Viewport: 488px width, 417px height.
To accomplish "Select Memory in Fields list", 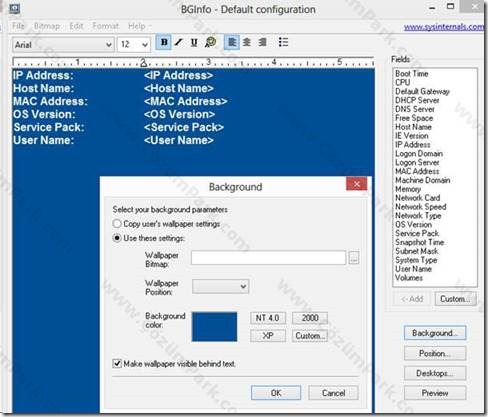I will pyautogui.click(x=408, y=189).
